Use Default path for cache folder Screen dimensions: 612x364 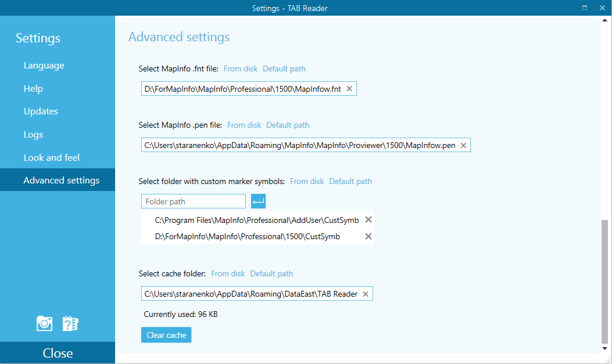tap(271, 274)
